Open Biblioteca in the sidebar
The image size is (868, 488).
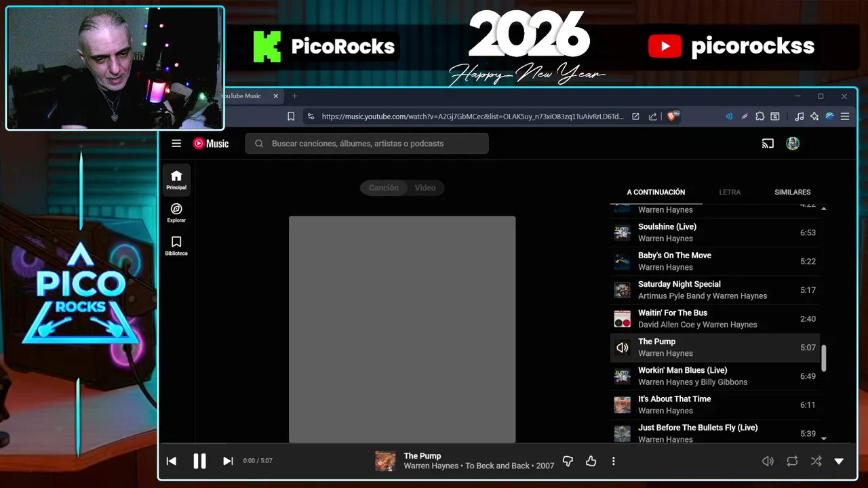pyautogui.click(x=176, y=246)
